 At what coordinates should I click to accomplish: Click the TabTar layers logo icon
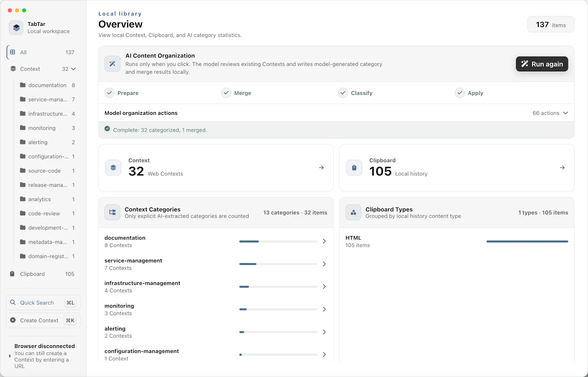16,28
